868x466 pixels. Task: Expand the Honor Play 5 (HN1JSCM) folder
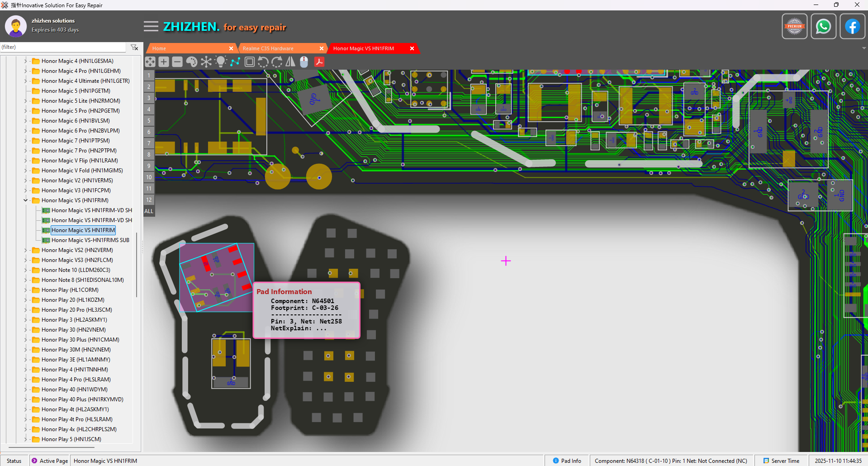[26, 439]
